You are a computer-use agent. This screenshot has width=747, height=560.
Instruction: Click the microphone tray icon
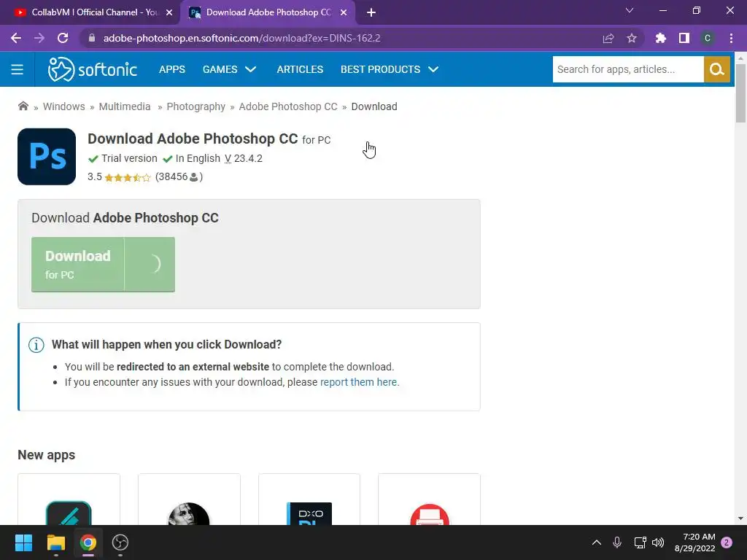pos(617,542)
